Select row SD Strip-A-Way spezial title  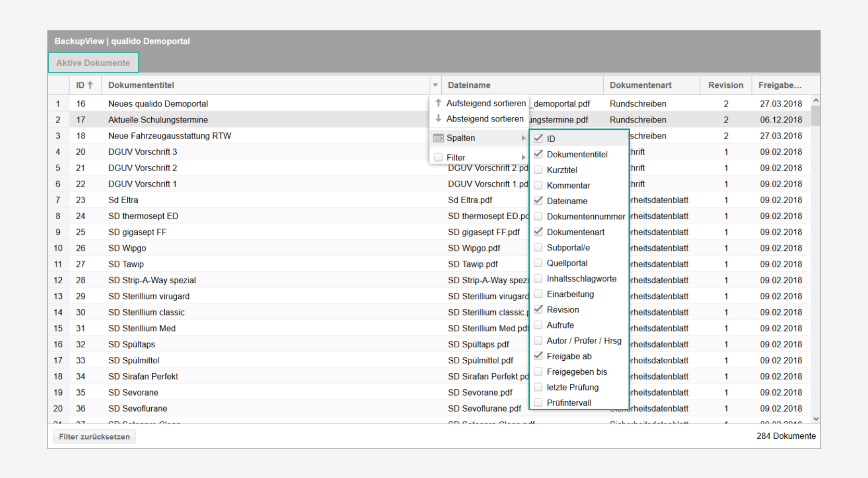[x=152, y=280]
